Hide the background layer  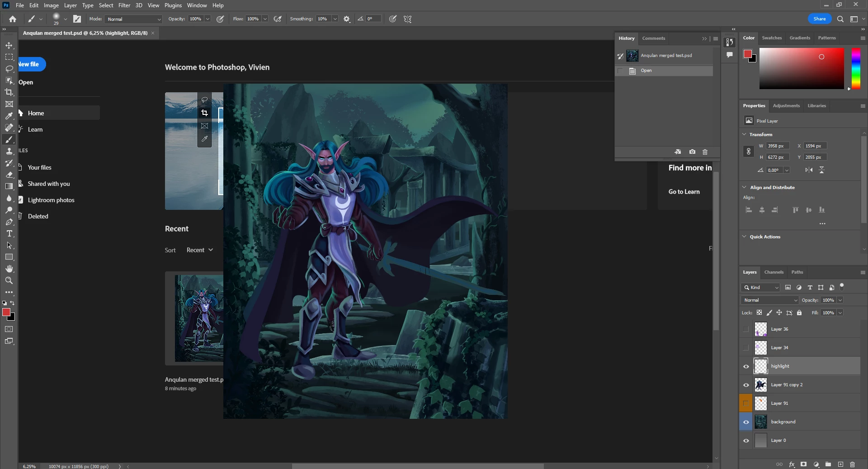pyautogui.click(x=746, y=422)
